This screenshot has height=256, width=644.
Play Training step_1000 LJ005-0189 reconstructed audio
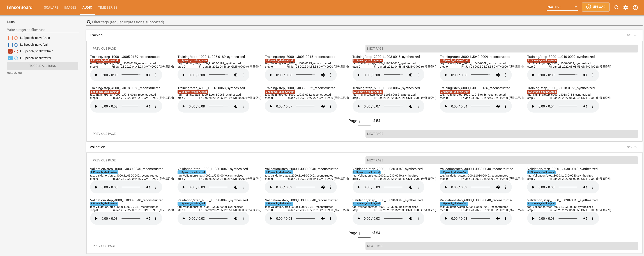[x=96, y=75]
